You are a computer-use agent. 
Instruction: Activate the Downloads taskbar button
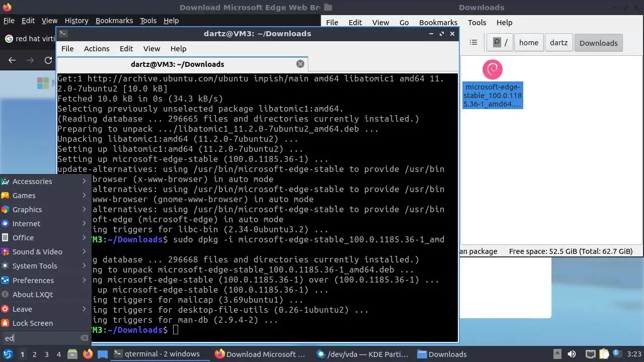463,354
